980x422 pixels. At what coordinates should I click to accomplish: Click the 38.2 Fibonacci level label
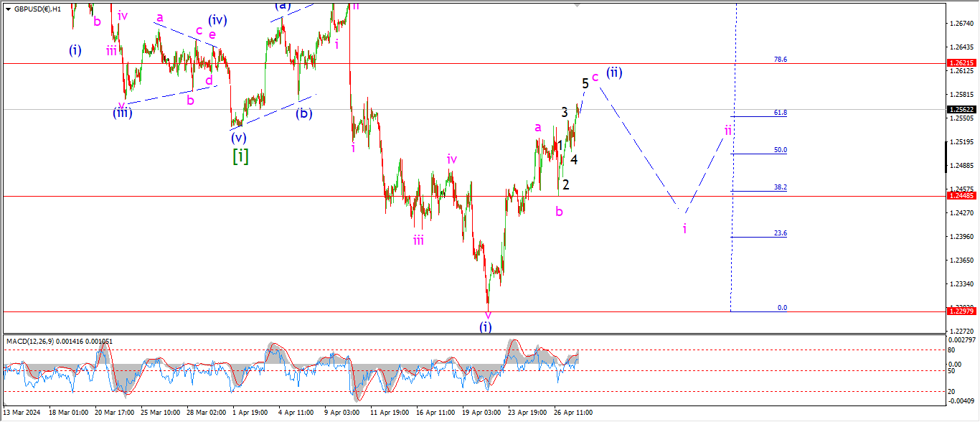pos(781,187)
